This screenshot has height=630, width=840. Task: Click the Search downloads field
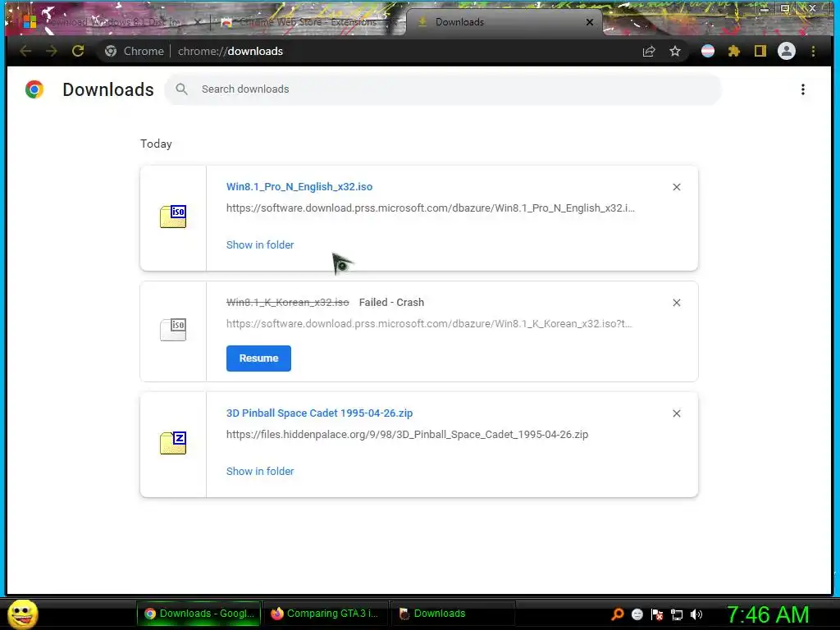[443, 89]
